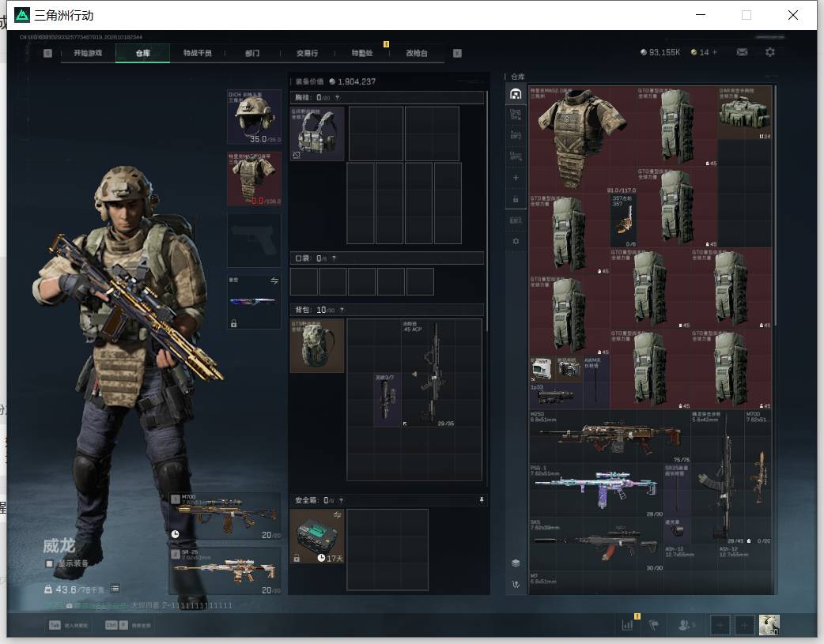
Task: Open the warehouse sidebar gear icon
Action: [516, 241]
